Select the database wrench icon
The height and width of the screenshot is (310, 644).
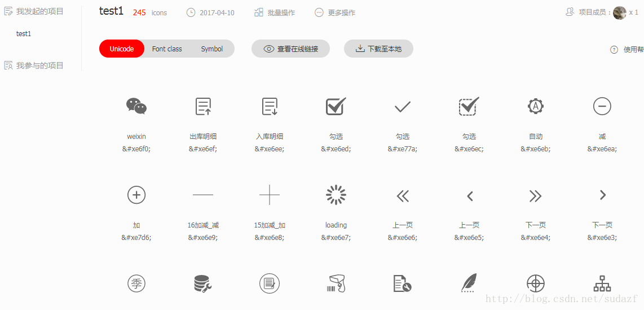click(203, 283)
